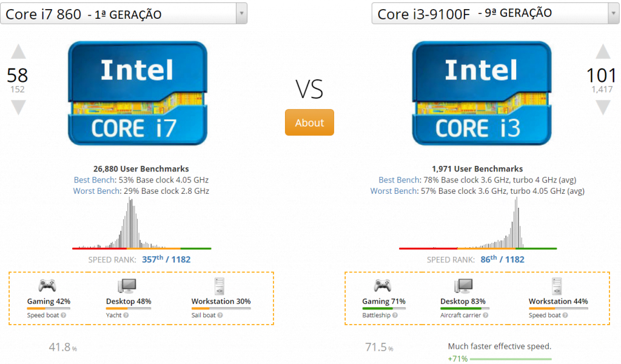Upvote the Core i3-9100F processor
Screen dimensions: 621x364
click(x=603, y=52)
